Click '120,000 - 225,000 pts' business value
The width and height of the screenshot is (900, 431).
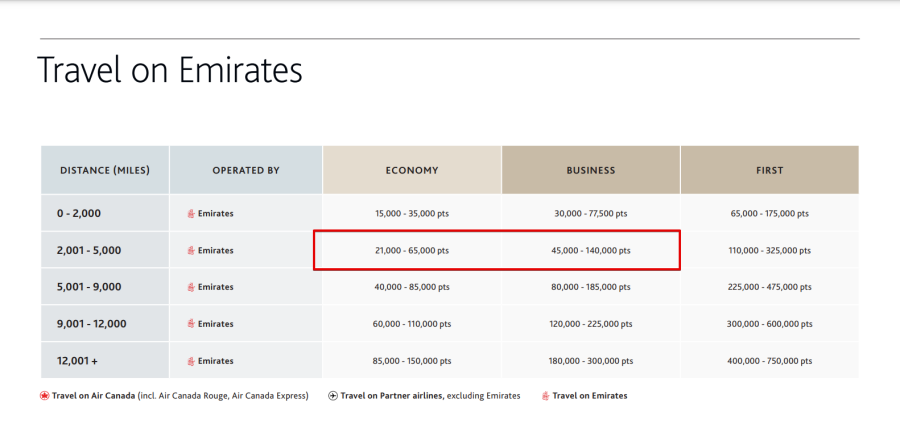(x=591, y=324)
